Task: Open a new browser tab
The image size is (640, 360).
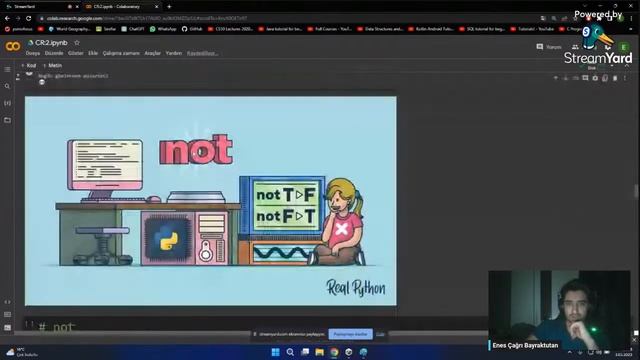Action: coord(169,7)
